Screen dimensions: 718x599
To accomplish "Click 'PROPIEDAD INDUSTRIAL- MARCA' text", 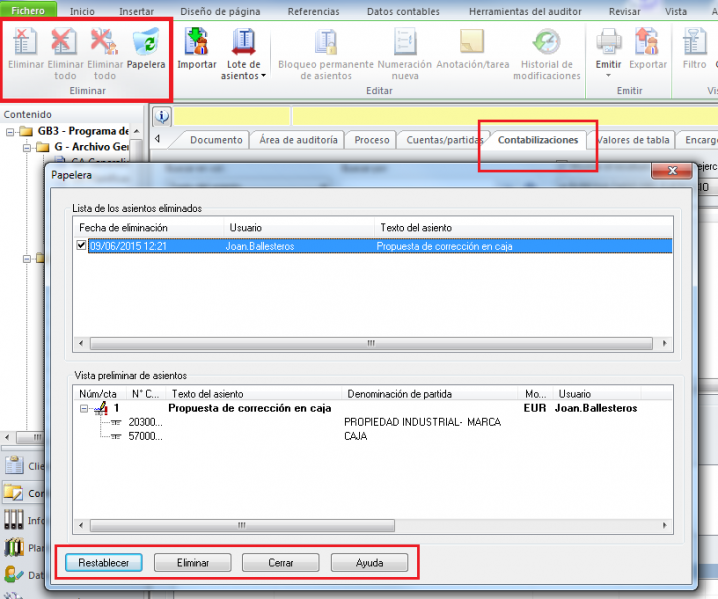I will (423, 422).
